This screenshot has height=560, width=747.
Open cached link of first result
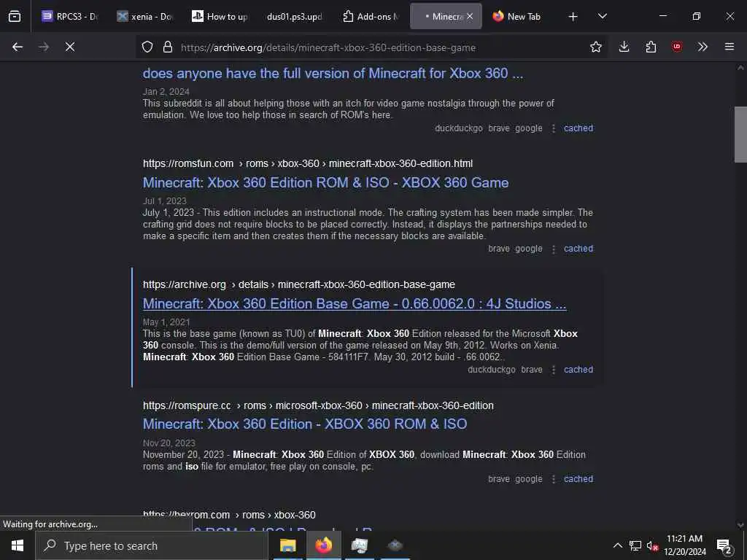point(578,128)
